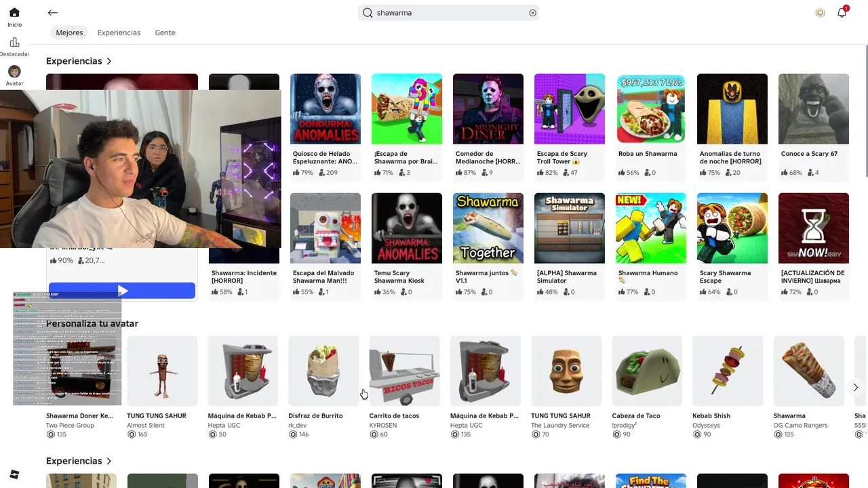The image size is (868, 488).
Task: Select TUNG TUNG SAHUR by Almost Silent
Action: [x=162, y=371]
